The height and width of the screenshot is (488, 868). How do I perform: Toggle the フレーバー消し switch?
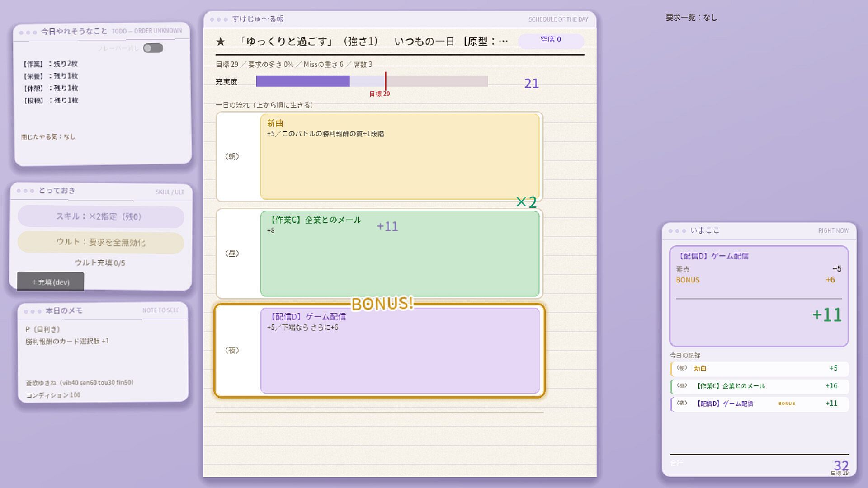point(153,48)
